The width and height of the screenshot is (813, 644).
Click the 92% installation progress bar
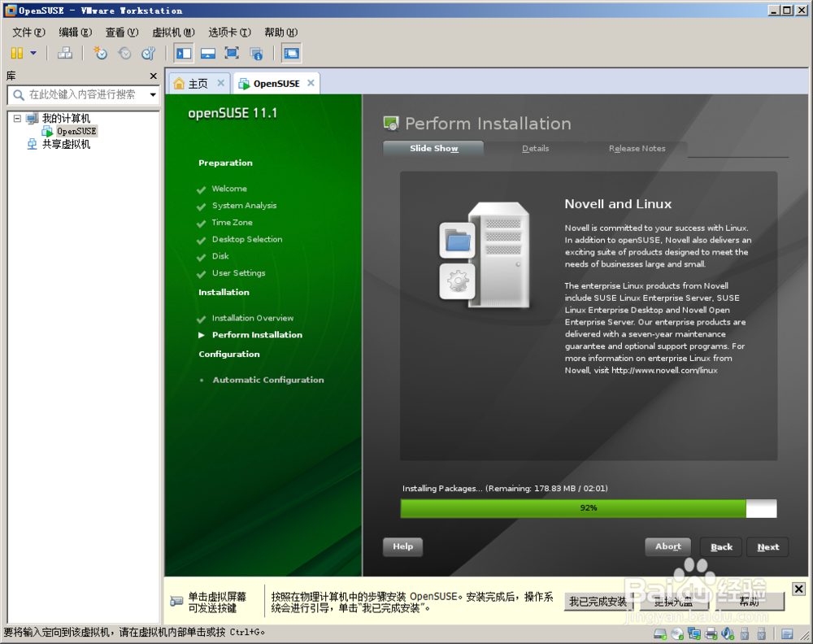click(x=589, y=508)
